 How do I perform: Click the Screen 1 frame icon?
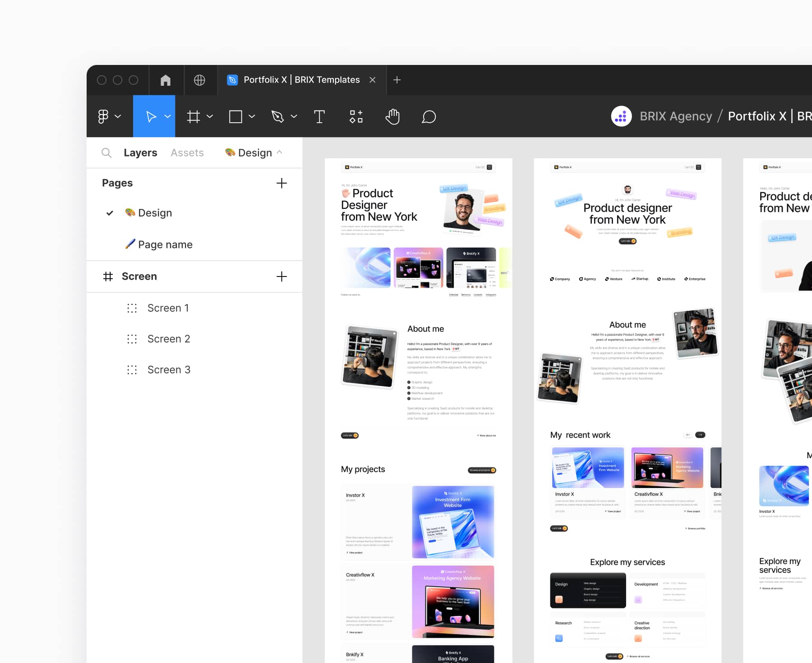(x=132, y=308)
